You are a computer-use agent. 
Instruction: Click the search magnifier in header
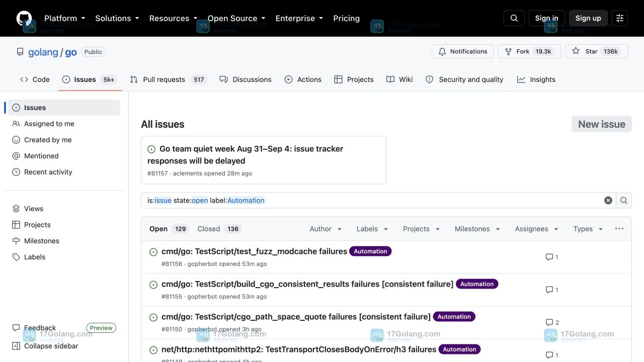tap(514, 18)
